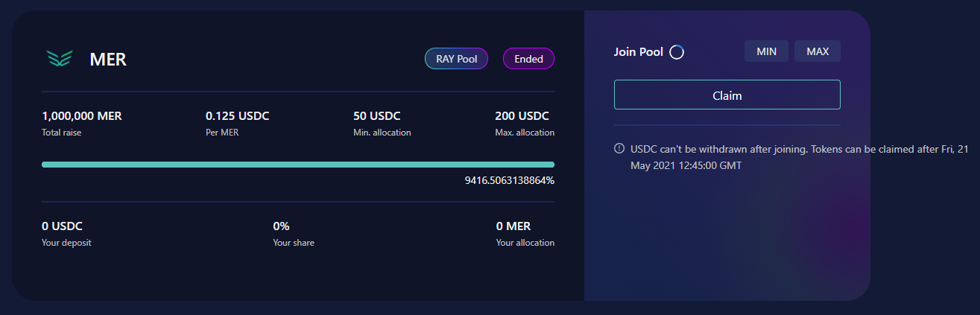Click the loading spinner beside Join Pool
This screenshot has width=980, height=315.
[677, 52]
